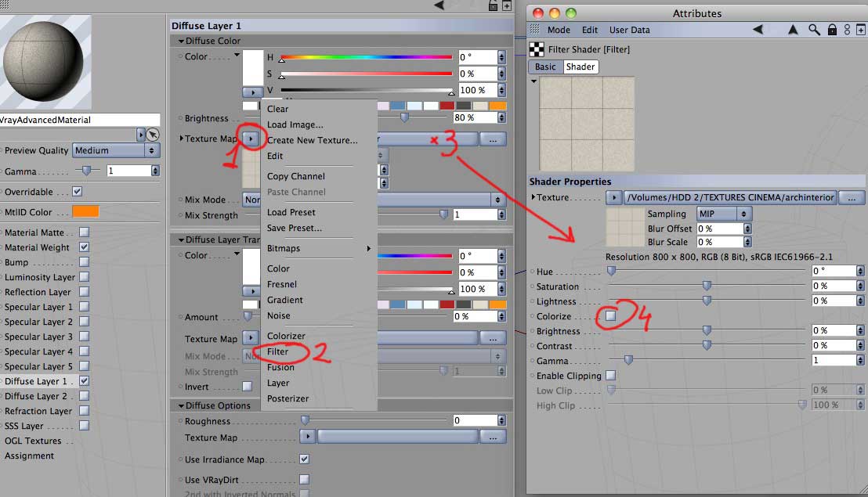Image resolution: width=868 pixels, height=497 pixels.
Task: Click the material picker cursor icon
Action: click(154, 135)
